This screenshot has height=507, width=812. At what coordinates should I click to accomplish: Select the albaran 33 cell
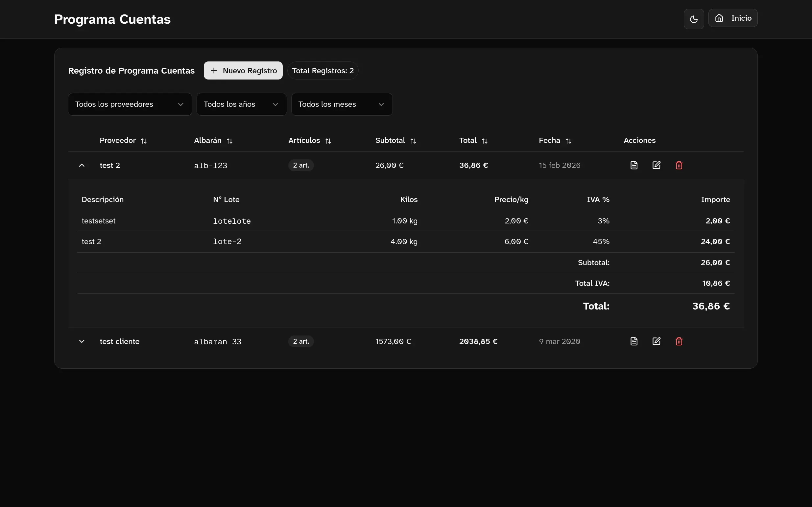218,342
